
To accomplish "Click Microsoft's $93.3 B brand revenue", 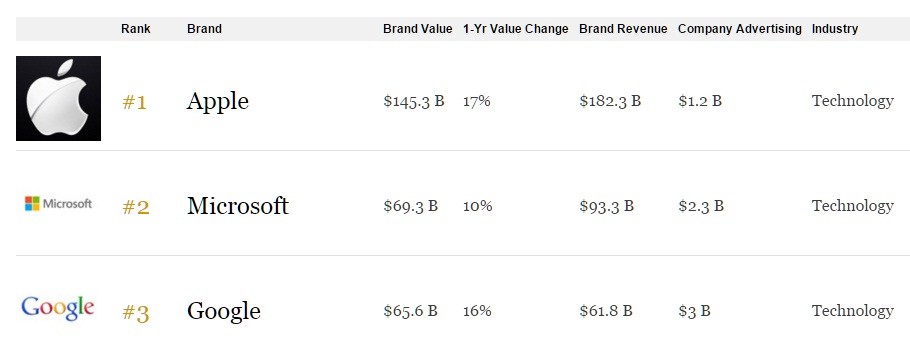I will pos(606,206).
